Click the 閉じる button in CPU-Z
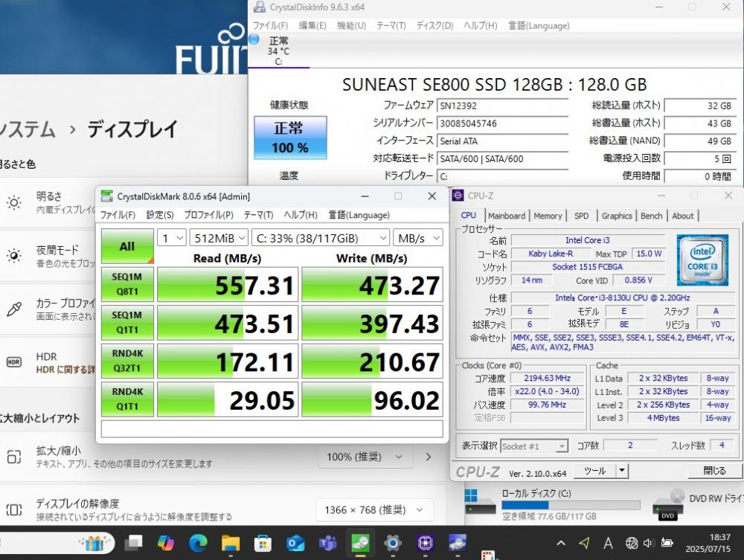This screenshot has height=560, width=744. (x=714, y=471)
